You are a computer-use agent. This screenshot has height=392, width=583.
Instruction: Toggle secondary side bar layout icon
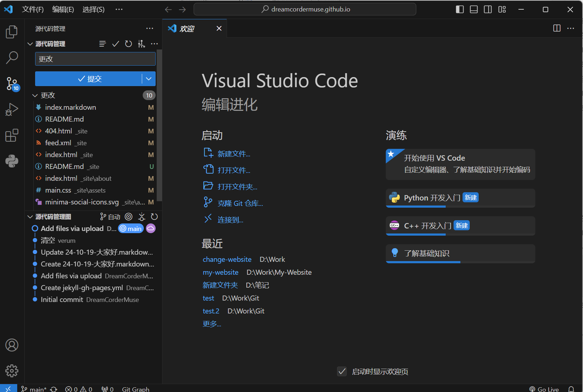click(x=488, y=9)
